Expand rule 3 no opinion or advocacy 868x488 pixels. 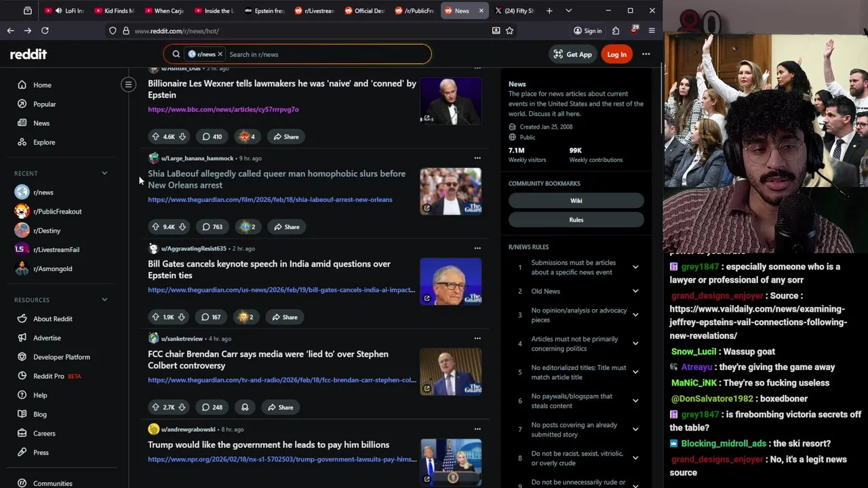pyautogui.click(x=635, y=314)
